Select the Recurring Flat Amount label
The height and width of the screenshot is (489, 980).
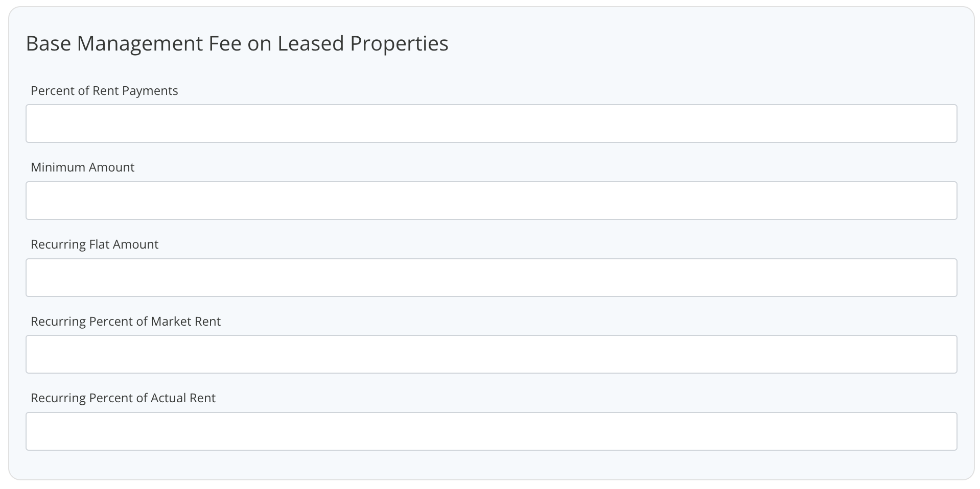pyautogui.click(x=95, y=244)
